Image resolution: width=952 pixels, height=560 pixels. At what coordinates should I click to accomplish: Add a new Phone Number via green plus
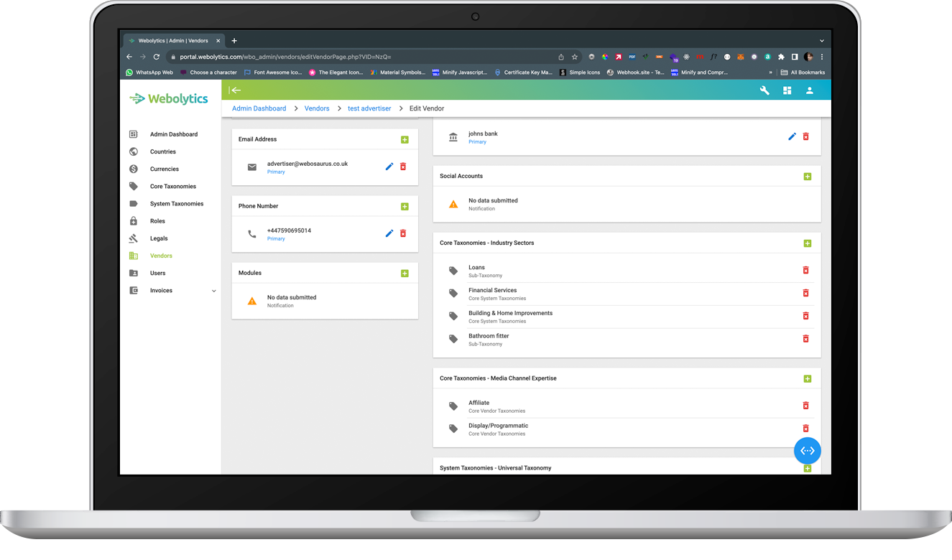point(405,206)
